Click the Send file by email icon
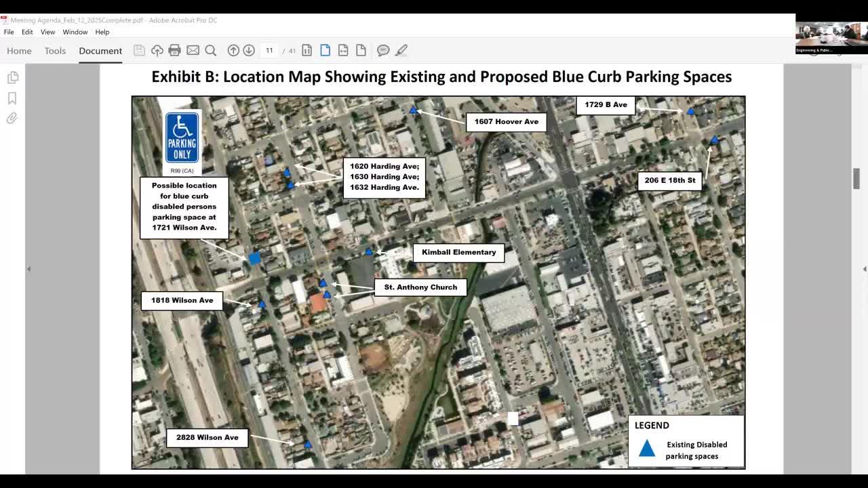The image size is (868, 488). pos(193,50)
